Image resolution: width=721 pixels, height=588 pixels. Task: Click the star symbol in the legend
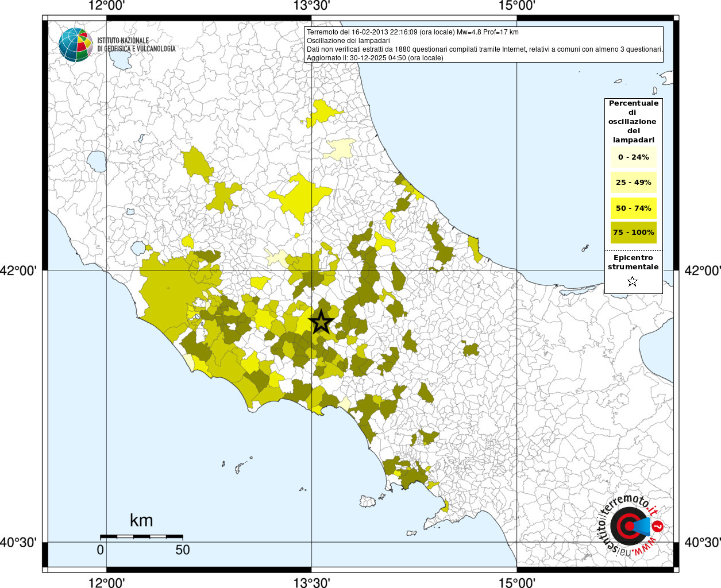point(633,281)
